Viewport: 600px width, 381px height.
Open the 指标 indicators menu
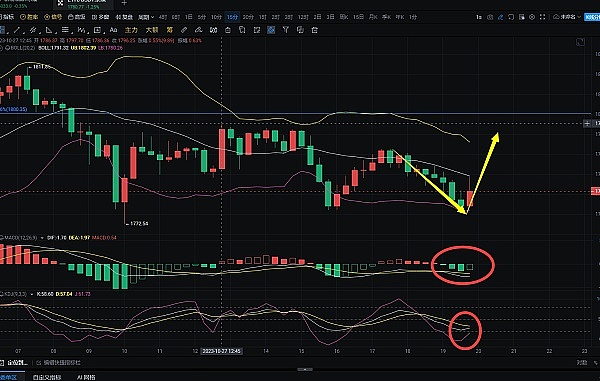7,17
